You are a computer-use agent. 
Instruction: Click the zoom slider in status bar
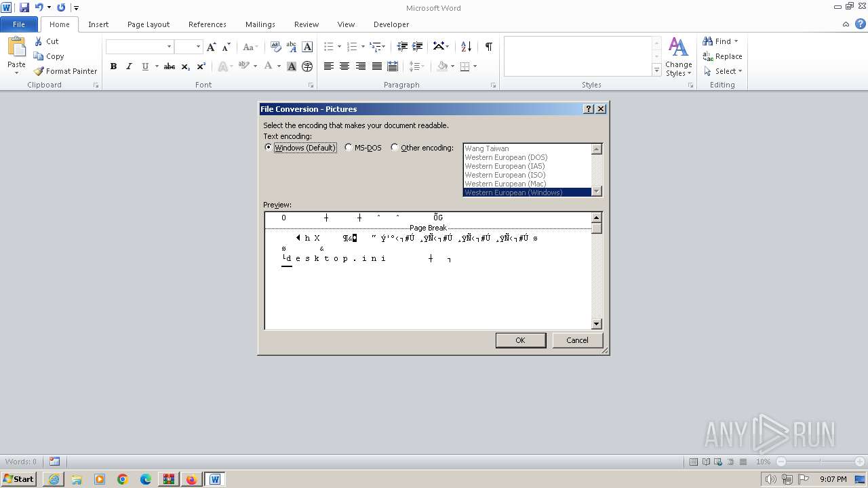821,462
